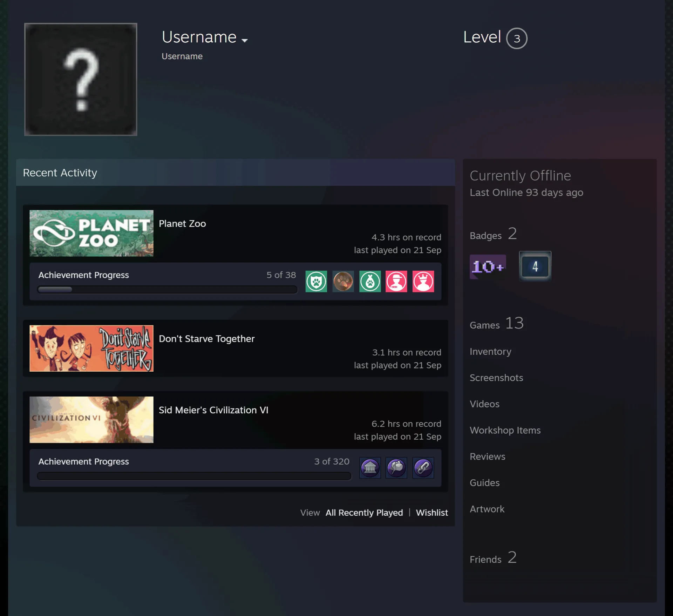Click the '3 of 320' achievement count
The height and width of the screenshot is (616, 673).
(332, 461)
